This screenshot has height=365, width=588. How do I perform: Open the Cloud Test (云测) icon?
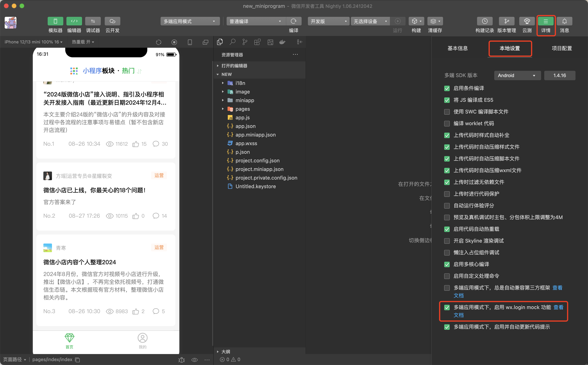coord(527,21)
